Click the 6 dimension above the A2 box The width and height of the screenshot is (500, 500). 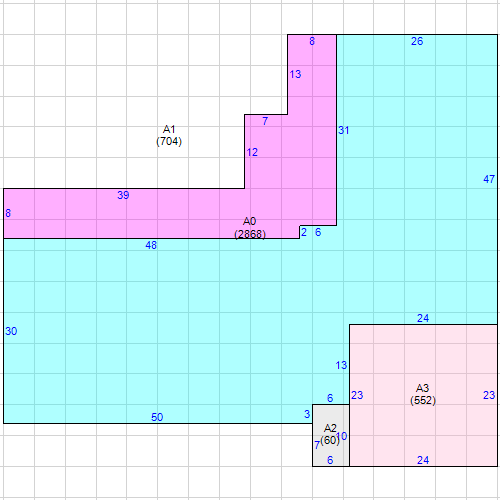tap(330, 398)
